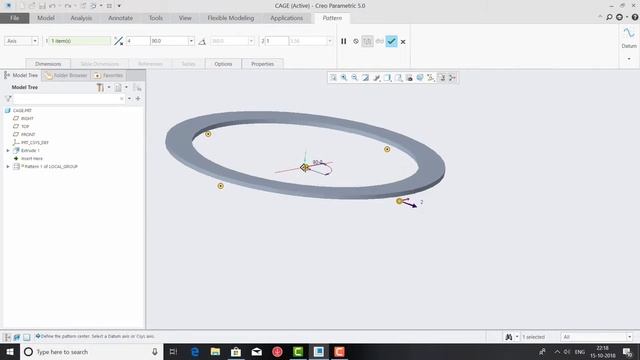Open the Datum Display Filters icon

click(431, 78)
